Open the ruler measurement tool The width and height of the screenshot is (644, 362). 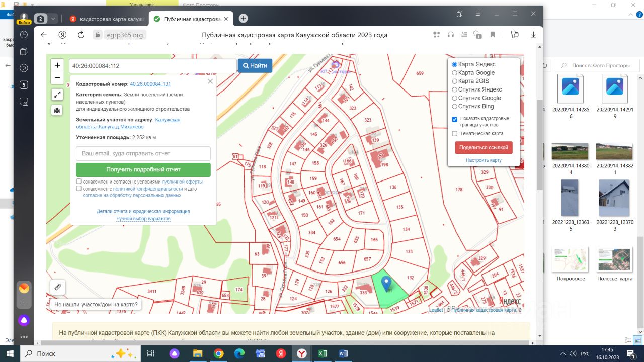(x=58, y=287)
